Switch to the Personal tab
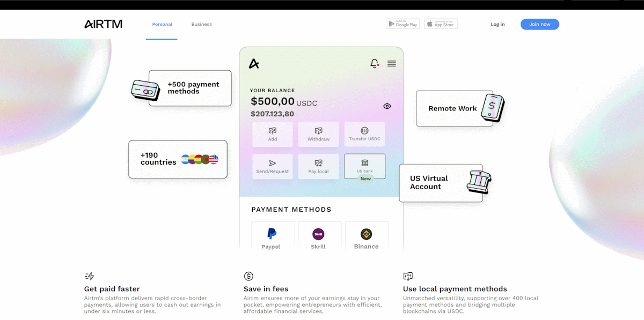Screen dimensions: 644x320 click(x=162, y=24)
